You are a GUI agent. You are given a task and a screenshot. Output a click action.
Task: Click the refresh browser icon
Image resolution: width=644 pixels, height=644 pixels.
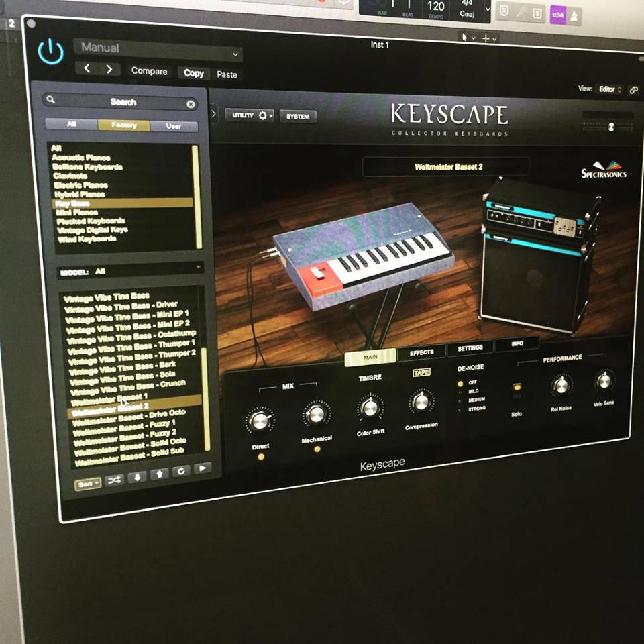click(180, 472)
